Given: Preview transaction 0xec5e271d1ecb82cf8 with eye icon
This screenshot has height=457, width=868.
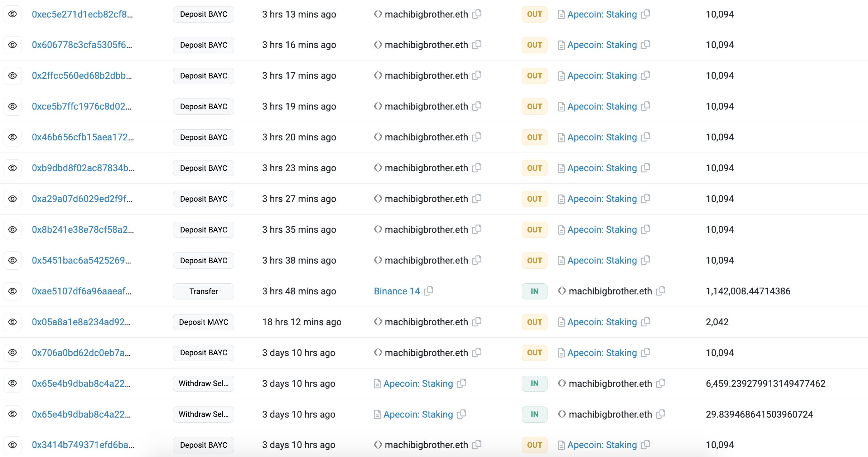Looking at the screenshot, I should click(x=13, y=14).
